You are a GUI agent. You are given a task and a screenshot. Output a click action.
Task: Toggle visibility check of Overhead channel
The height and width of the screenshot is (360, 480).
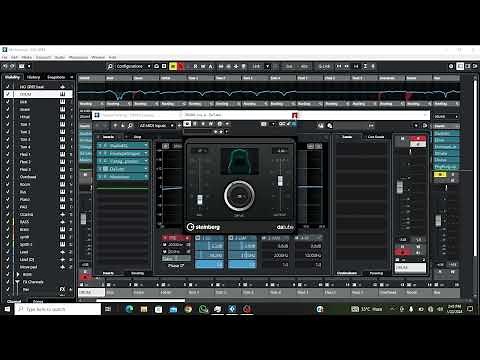tap(8, 177)
